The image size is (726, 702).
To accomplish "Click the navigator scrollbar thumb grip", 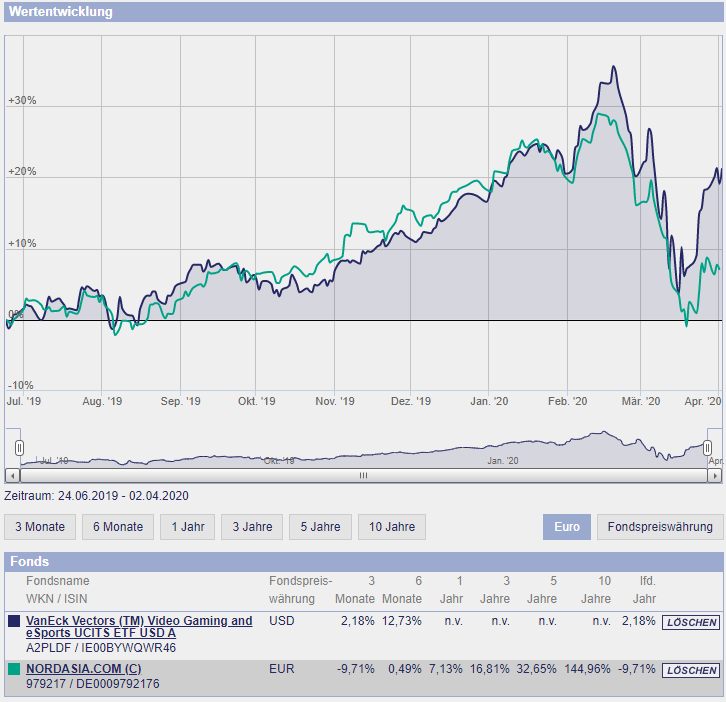I will tap(363, 476).
